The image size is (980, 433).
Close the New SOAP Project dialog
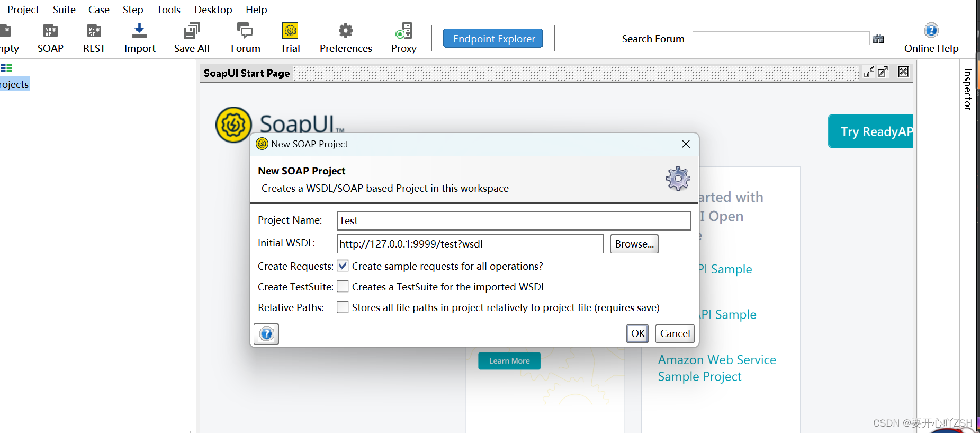tap(686, 144)
